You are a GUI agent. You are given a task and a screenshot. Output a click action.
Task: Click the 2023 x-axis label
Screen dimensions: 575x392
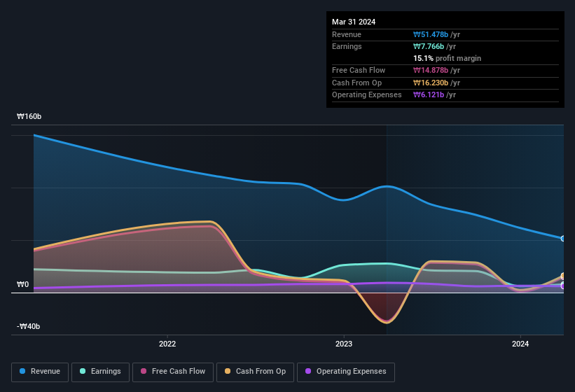coord(344,344)
